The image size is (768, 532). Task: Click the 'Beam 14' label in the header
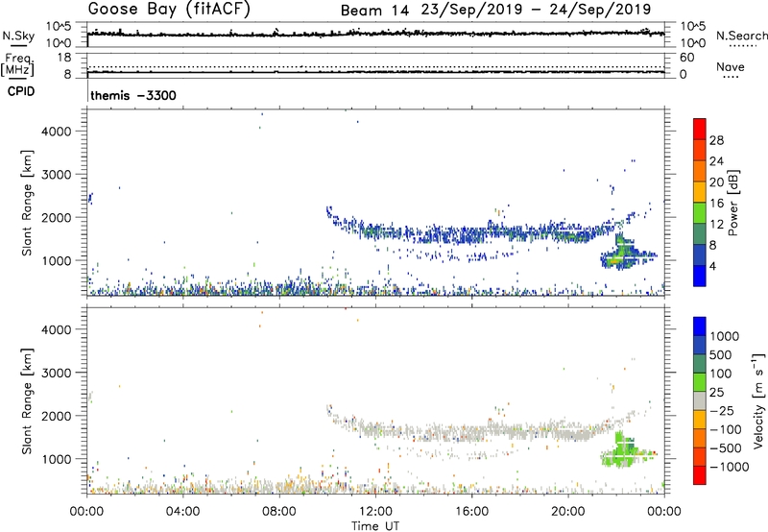click(x=374, y=11)
